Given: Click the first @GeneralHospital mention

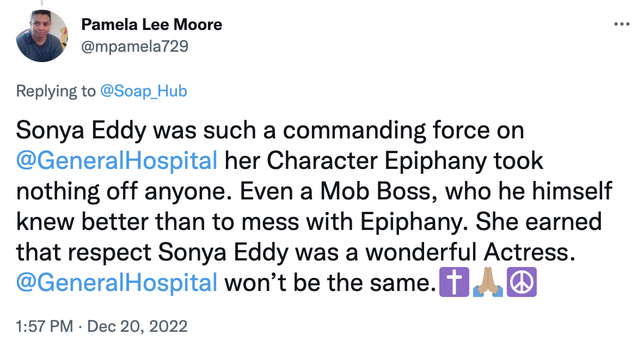Looking at the screenshot, I should pyautogui.click(x=116, y=160).
